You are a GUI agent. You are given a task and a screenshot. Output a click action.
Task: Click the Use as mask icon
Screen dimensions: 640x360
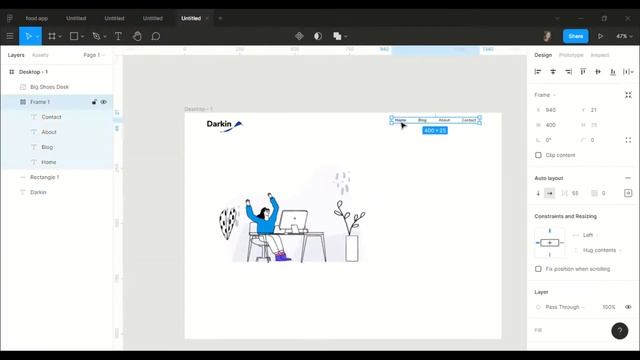click(x=318, y=36)
